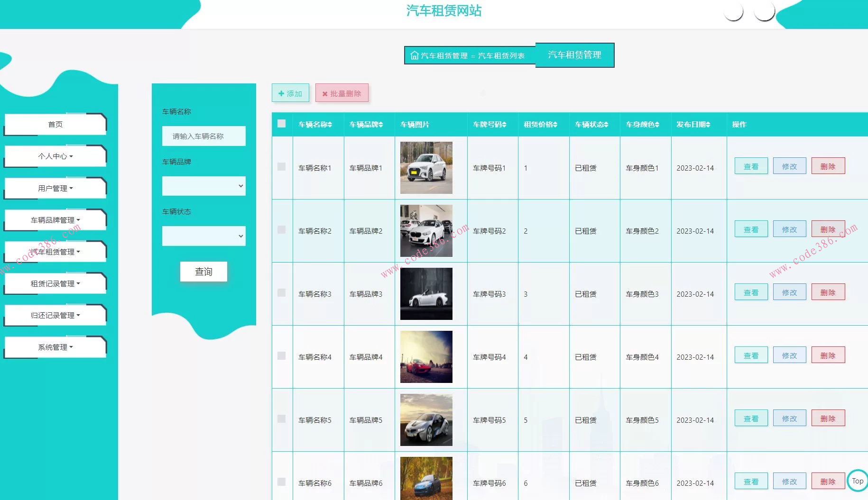Viewport: 868px width, 500px height.
Task: Open the 车辆品牌 filter dropdown
Action: tap(203, 186)
